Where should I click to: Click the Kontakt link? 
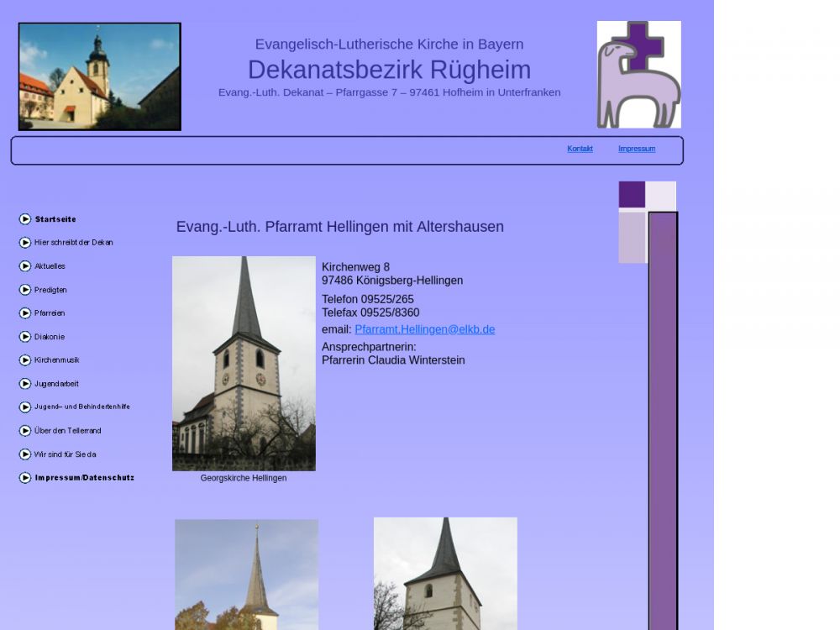click(x=580, y=149)
